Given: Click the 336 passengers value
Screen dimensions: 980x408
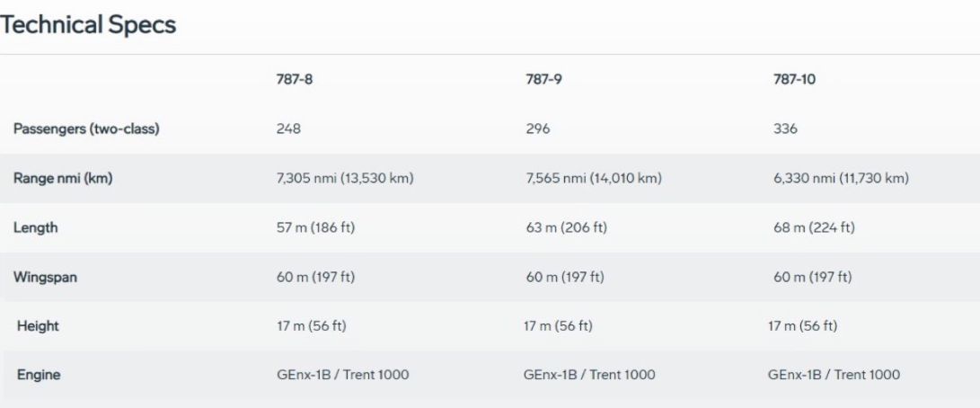Looking at the screenshot, I should [786, 129].
